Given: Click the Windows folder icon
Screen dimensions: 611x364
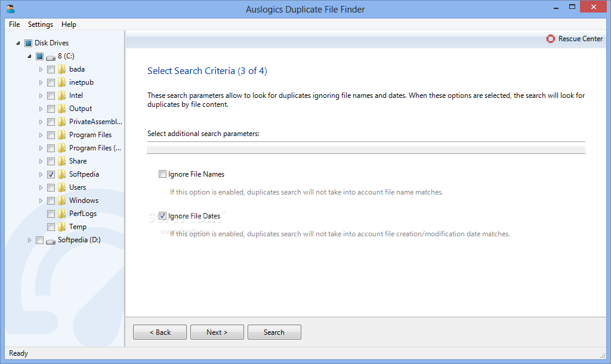Looking at the screenshot, I should [x=61, y=200].
